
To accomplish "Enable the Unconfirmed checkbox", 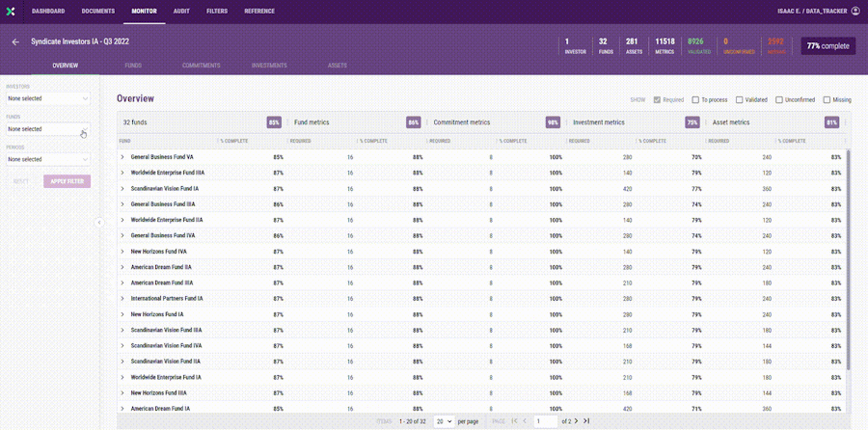I will [x=779, y=100].
